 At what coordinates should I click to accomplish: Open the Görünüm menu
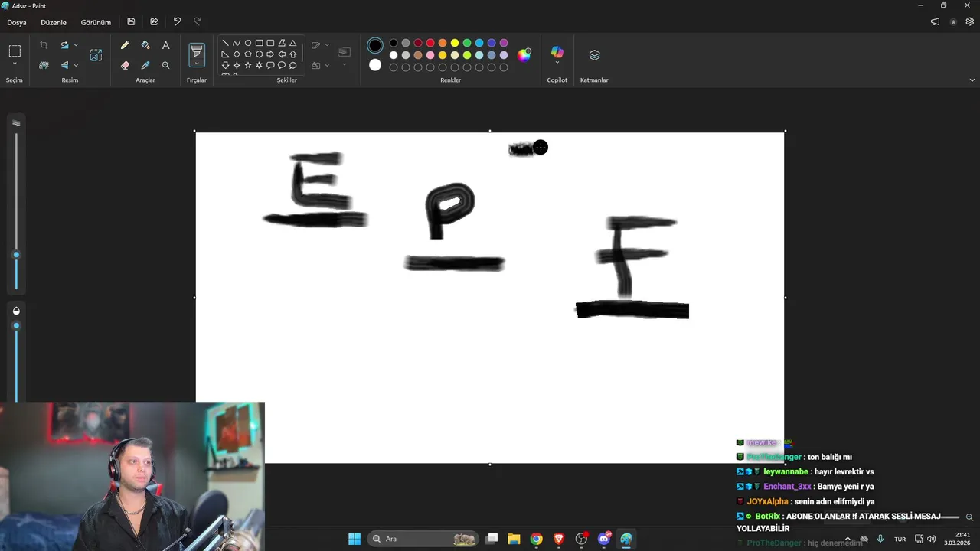point(96,22)
